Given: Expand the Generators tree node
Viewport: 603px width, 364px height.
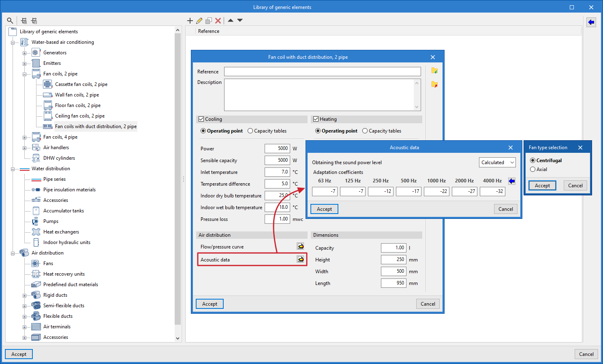Looking at the screenshot, I should coord(24,53).
